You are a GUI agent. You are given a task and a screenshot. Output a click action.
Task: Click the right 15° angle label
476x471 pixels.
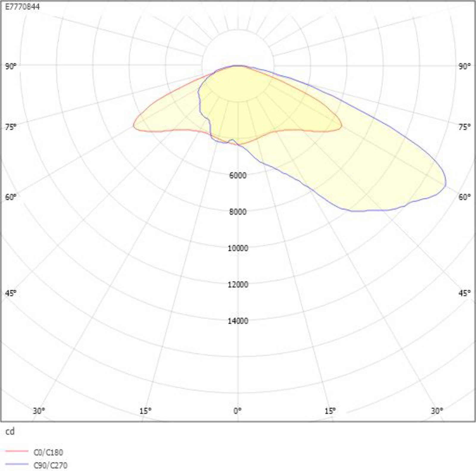click(330, 411)
